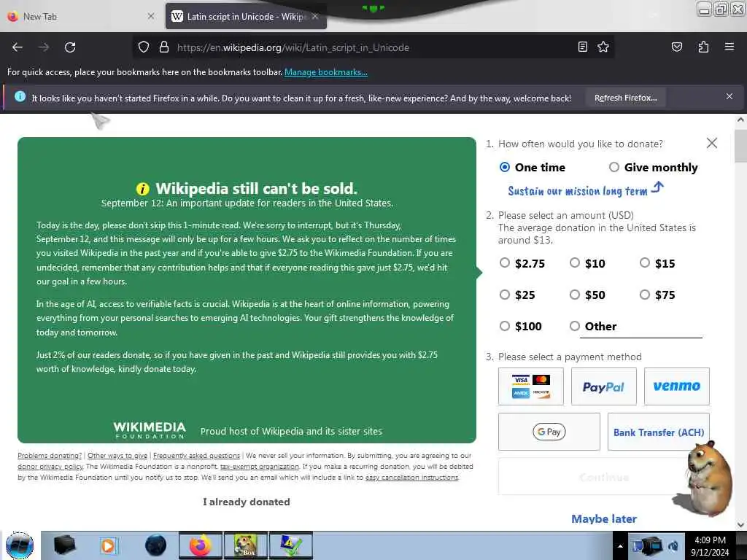Open the tax-exempt organization link
The width and height of the screenshot is (747, 560).
259,467
